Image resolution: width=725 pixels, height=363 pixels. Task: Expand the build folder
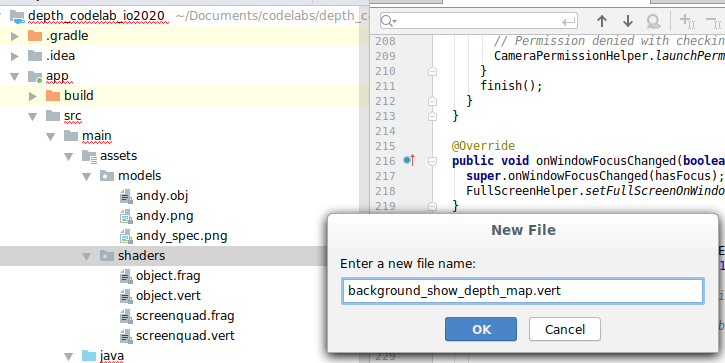point(32,96)
